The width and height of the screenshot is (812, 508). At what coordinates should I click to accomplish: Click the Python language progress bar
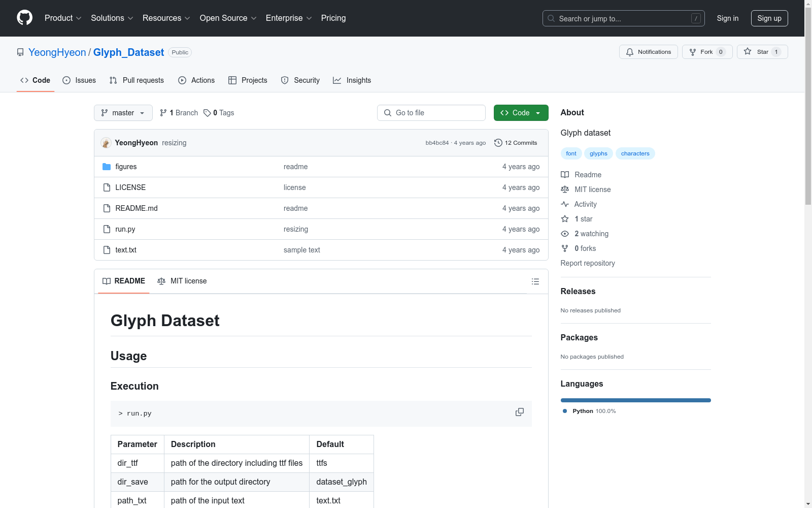(636, 400)
